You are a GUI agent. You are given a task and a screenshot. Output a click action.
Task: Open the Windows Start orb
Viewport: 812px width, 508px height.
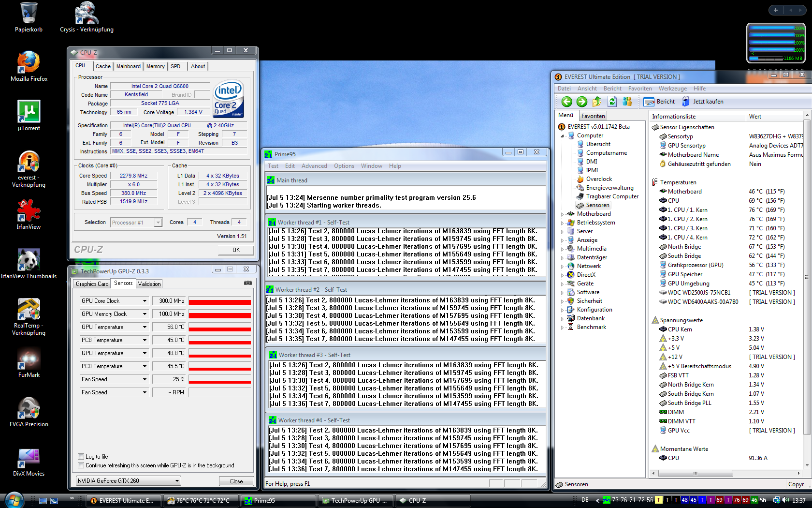pyautogui.click(x=14, y=500)
